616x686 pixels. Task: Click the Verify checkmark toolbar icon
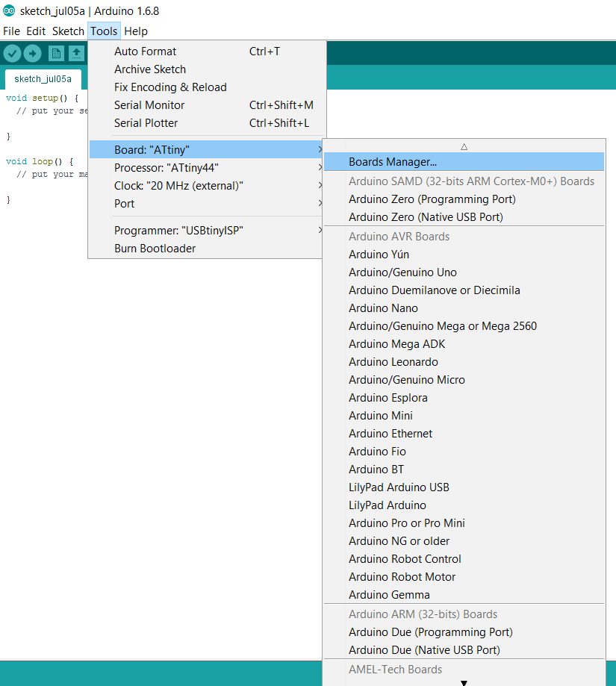[x=12, y=54]
